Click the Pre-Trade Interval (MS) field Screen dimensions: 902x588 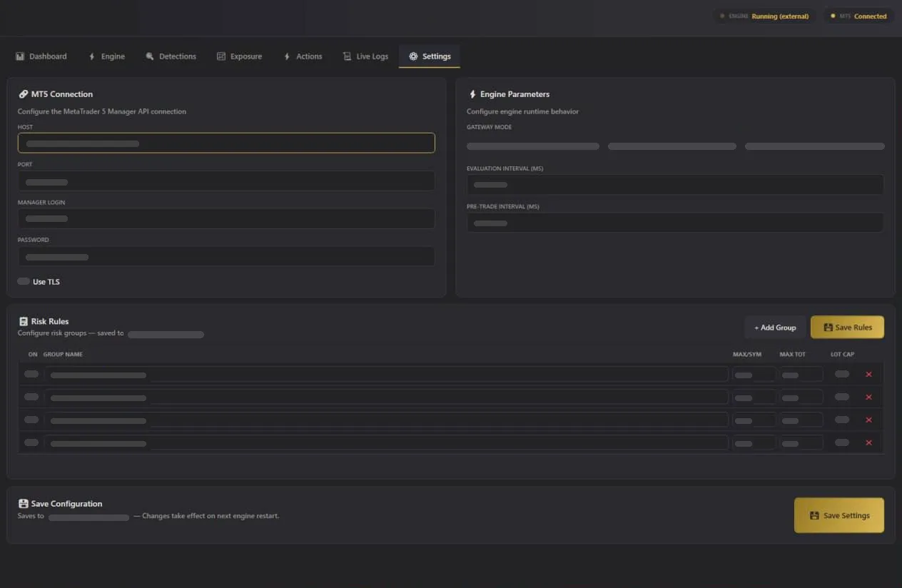tap(675, 223)
